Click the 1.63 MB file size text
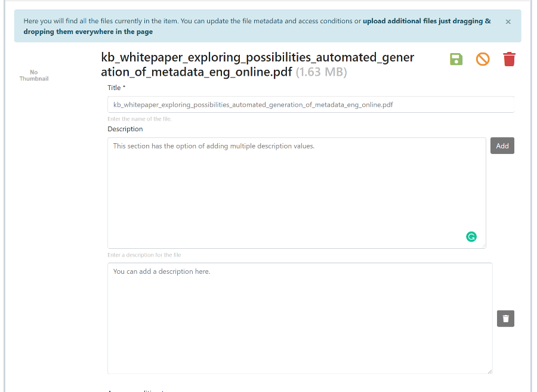The image size is (537, 392). (x=321, y=72)
